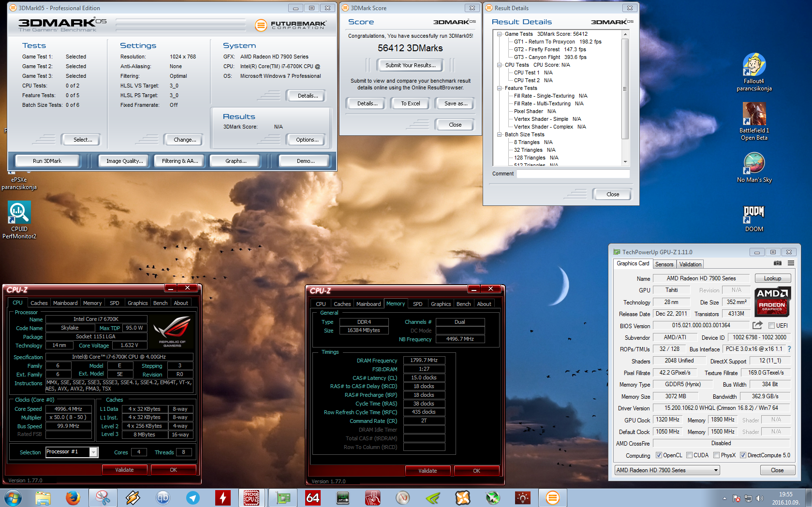Click the BIOS share/export arrow icon in GPU-Z
The width and height of the screenshot is (812, 507).
point(757,325)
